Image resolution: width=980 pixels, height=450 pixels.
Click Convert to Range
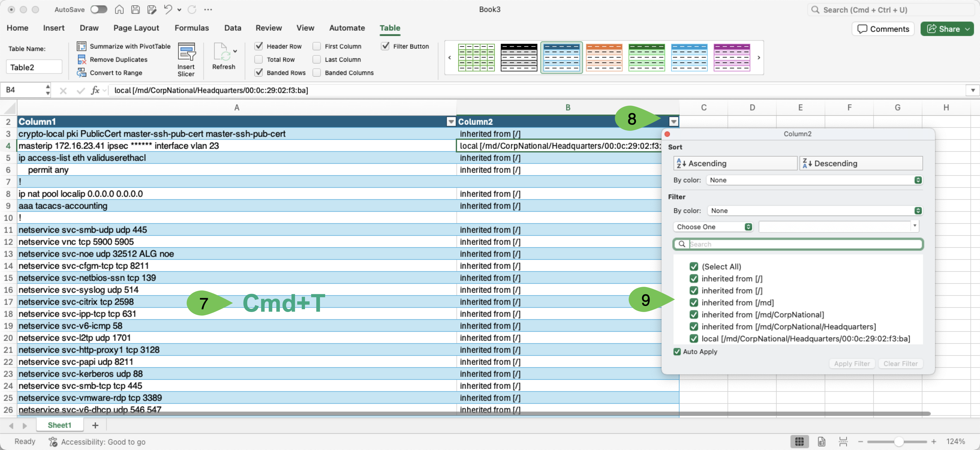(109, 73)
